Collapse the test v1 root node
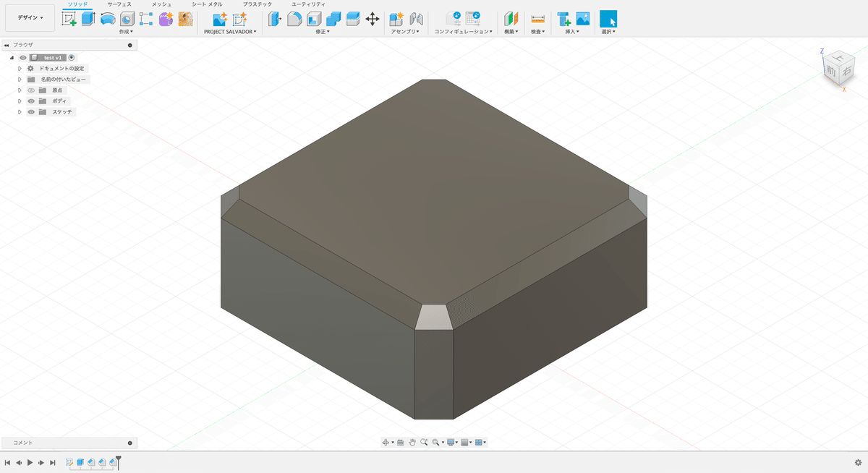The height and width of the screenshot is (473, 868). coord(12,57)
